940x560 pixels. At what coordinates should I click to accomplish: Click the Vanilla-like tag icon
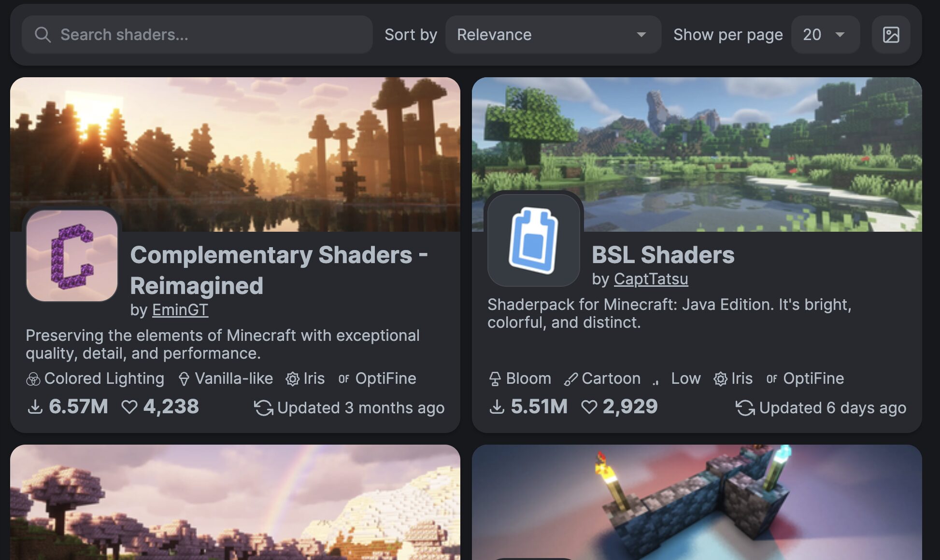184,379
